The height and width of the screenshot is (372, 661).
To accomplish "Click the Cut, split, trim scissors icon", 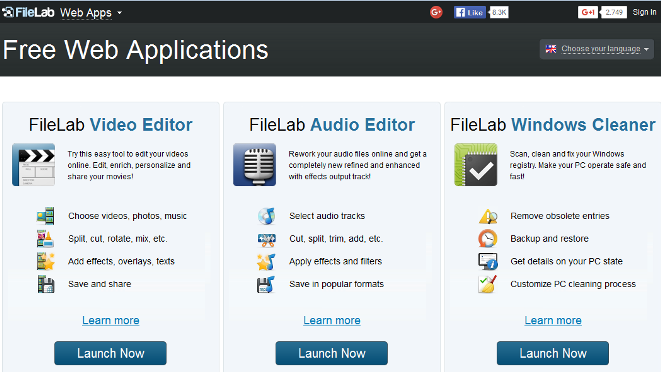I will [266, 239].
